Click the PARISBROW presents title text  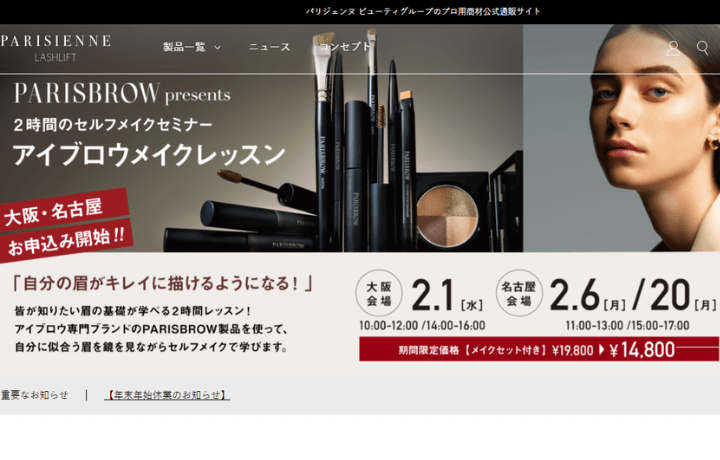[122, 93]
